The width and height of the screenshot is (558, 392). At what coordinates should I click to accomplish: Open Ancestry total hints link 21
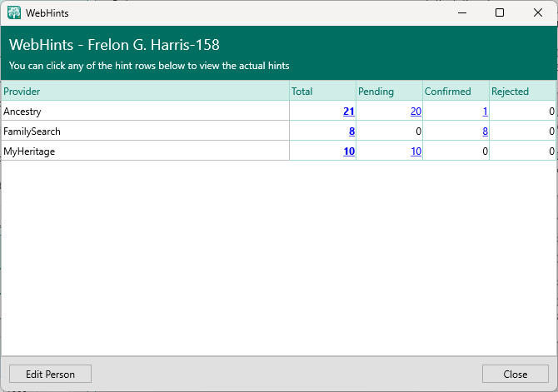coord(348,111)
